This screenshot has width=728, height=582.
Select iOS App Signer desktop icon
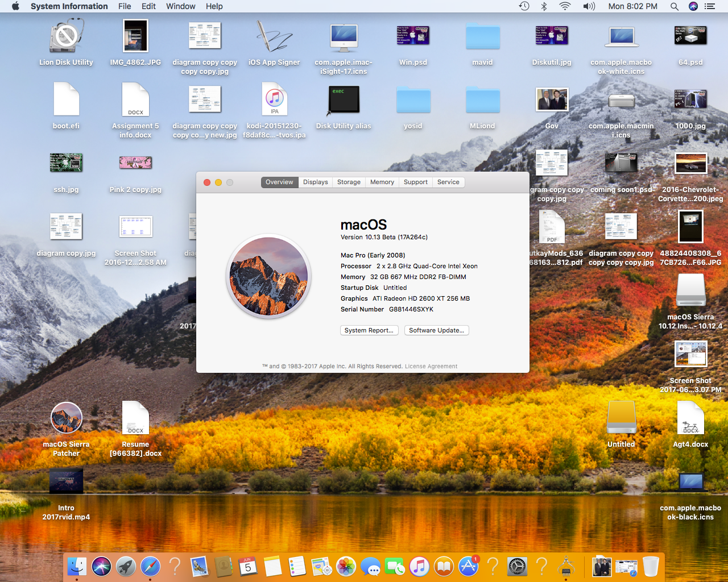[x=274, y=36]
